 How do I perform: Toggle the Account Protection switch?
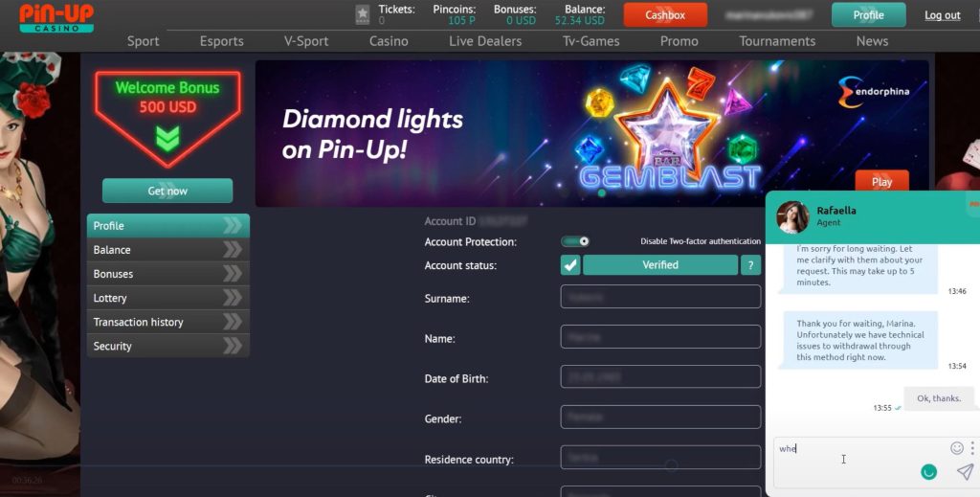(x=575, y=241)
